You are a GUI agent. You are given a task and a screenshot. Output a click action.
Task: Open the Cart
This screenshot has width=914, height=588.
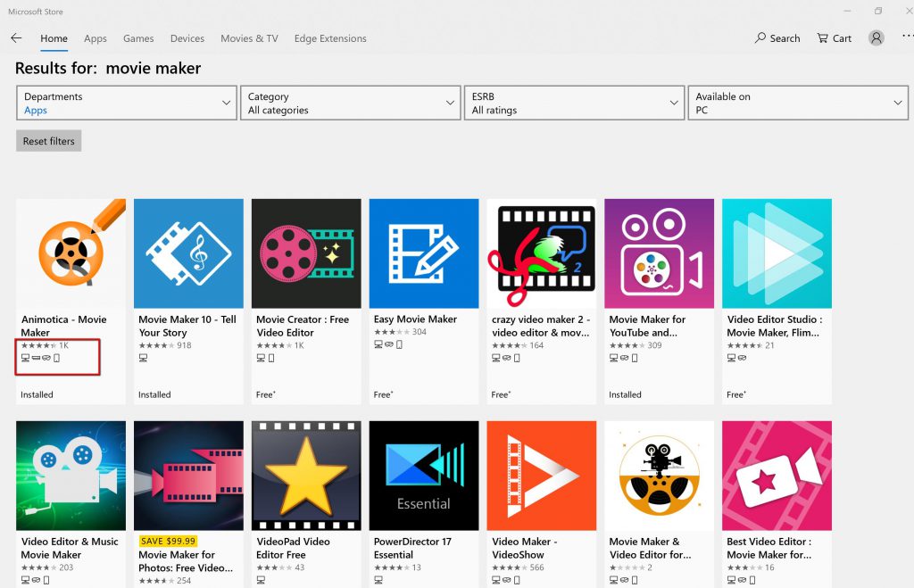coord(833,38)
